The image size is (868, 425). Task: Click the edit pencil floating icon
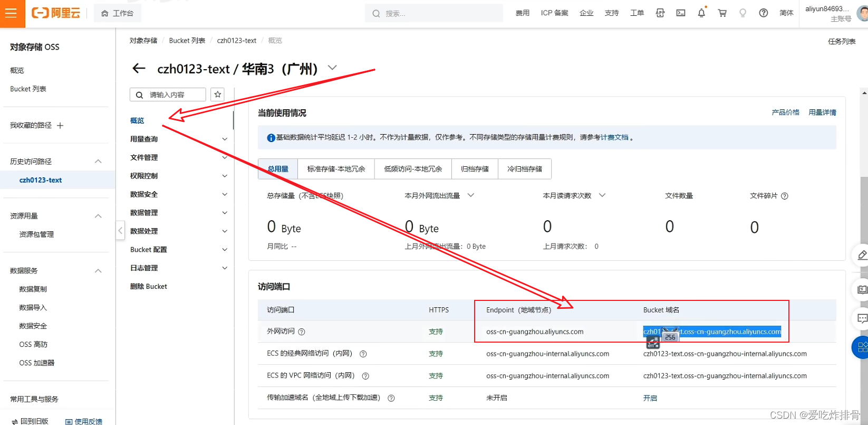point(862,255)
